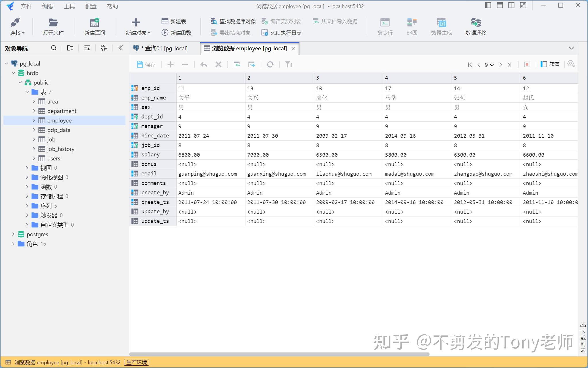The image size is (588, 368).
Task: Start 数据迁移 data migration
Action: click(475, 26)
